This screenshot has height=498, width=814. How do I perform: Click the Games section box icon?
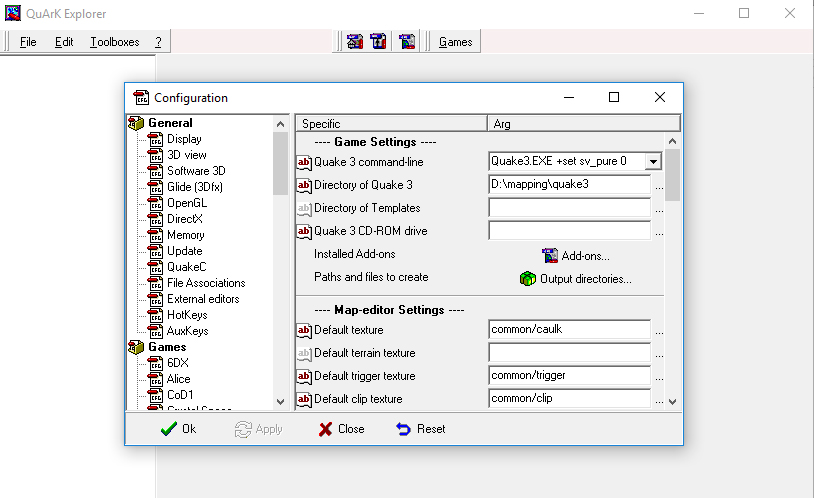pos(136,347)
